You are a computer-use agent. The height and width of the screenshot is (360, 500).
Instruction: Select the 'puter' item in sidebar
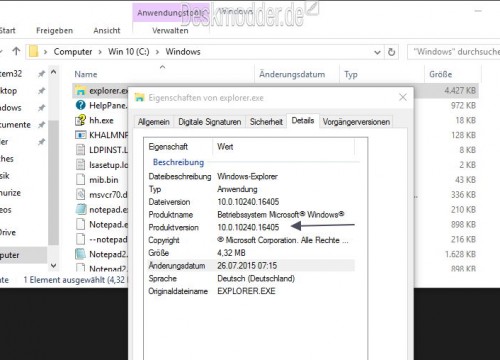point(23,255)
